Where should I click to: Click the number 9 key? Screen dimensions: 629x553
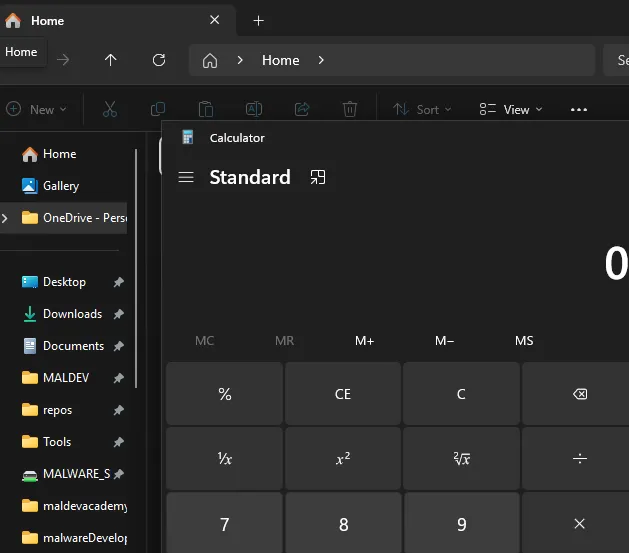coord(461,523)
